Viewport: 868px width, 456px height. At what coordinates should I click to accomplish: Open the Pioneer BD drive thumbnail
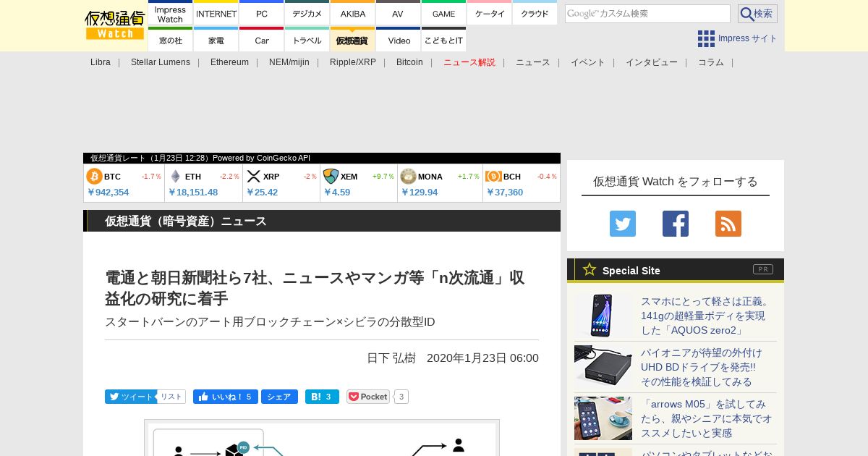point(603,367)
